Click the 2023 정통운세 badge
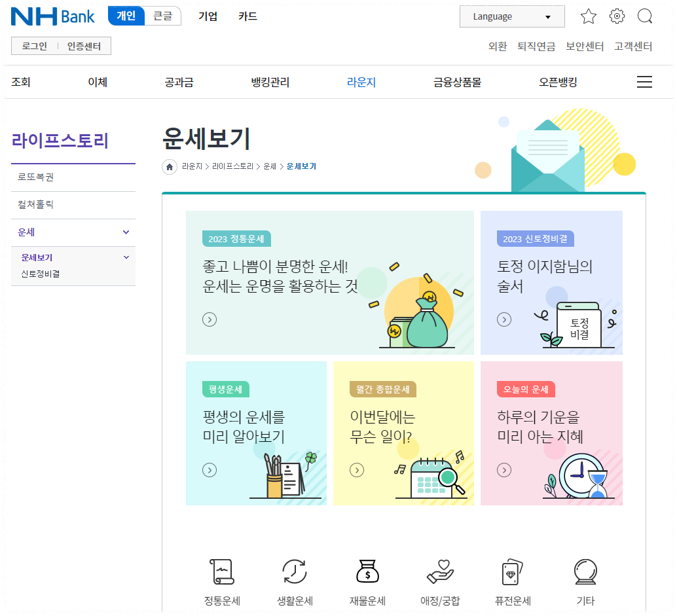Screen dimensions: 677x616 pyautogui.click(x=236, y=239)
